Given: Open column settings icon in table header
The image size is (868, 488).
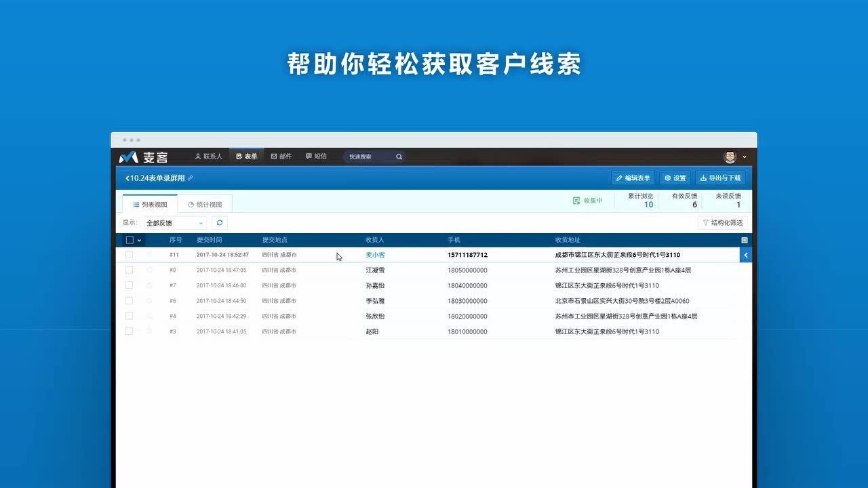Looking at the screenshot, I should coord(745,240).
